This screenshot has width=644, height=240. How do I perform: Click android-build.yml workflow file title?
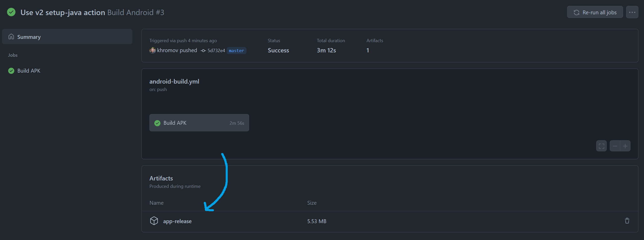(174, 82)
